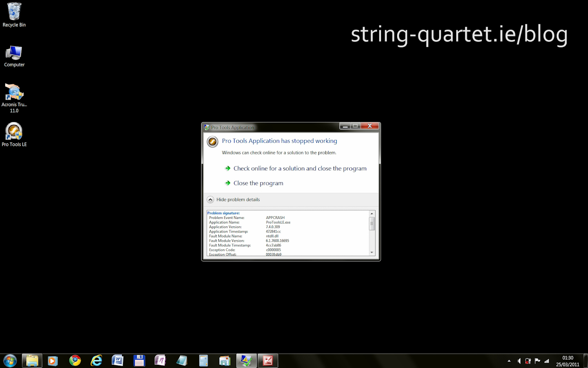Select the Computer desktop icon
This screenshot has height=368, width=588.
point(14,55)
